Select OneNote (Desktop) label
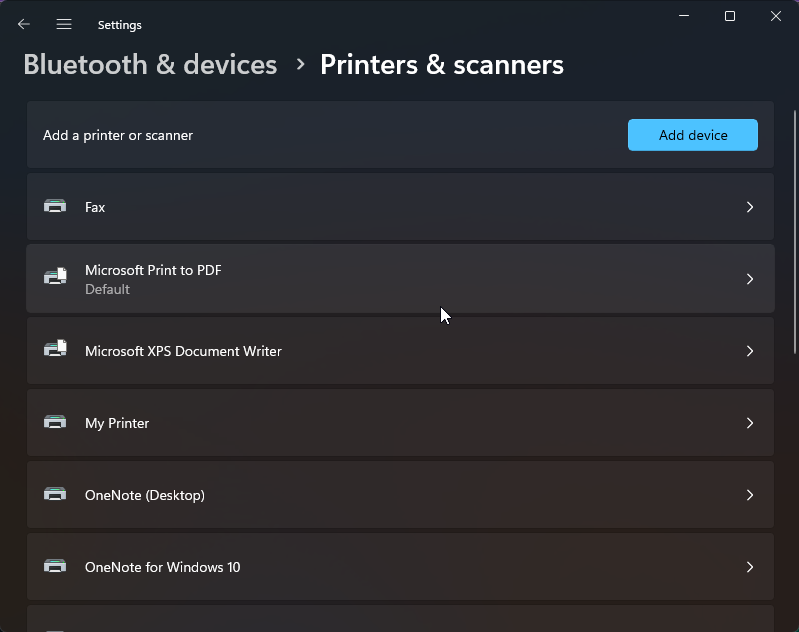Image resolution: width=799 pixels, height=632 pixels. coord(145,495)
